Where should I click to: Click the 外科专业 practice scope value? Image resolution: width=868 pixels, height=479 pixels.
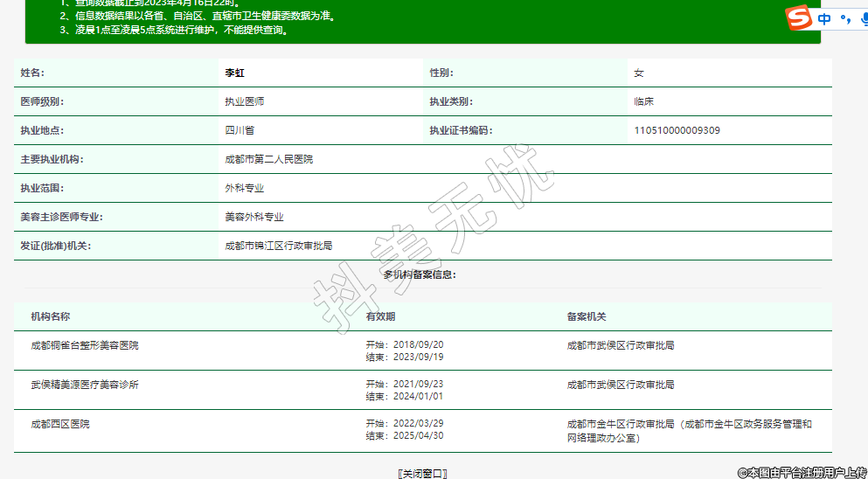[244, 188]
